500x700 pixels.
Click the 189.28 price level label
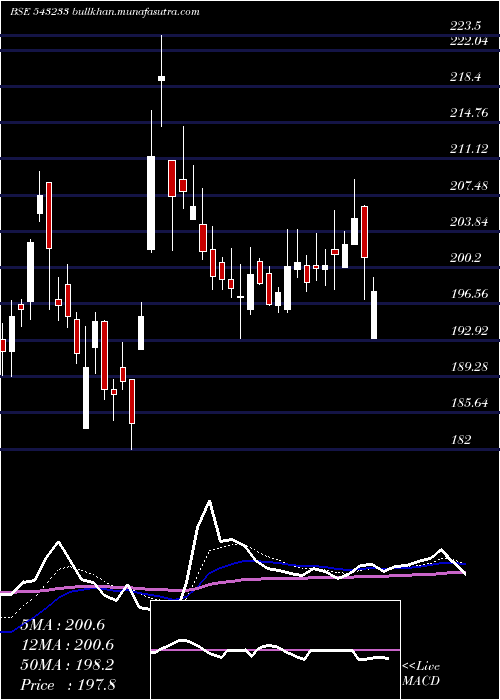coord(469,367)
